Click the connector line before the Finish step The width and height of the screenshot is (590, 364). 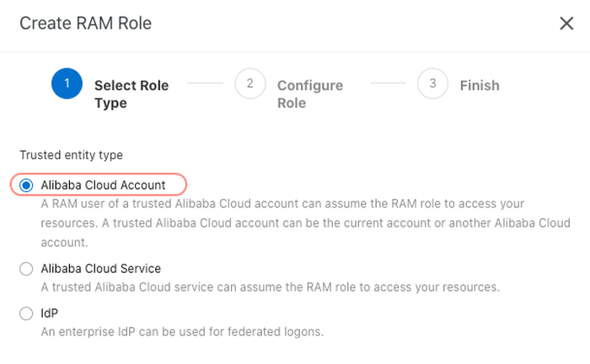coord(388,83)
